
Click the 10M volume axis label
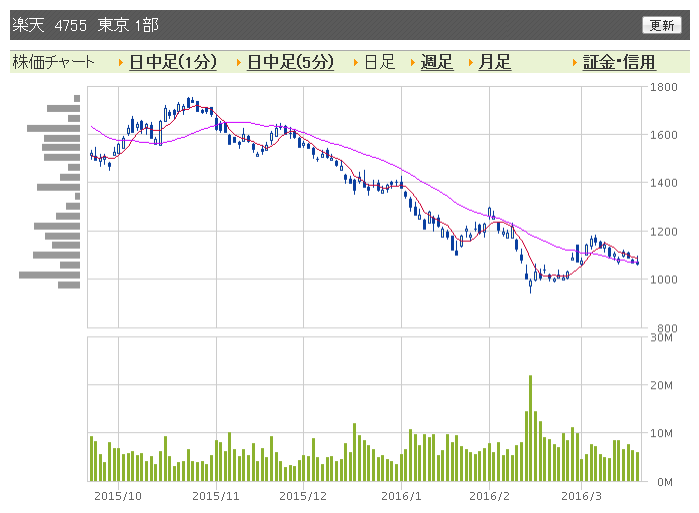(661, 433)
